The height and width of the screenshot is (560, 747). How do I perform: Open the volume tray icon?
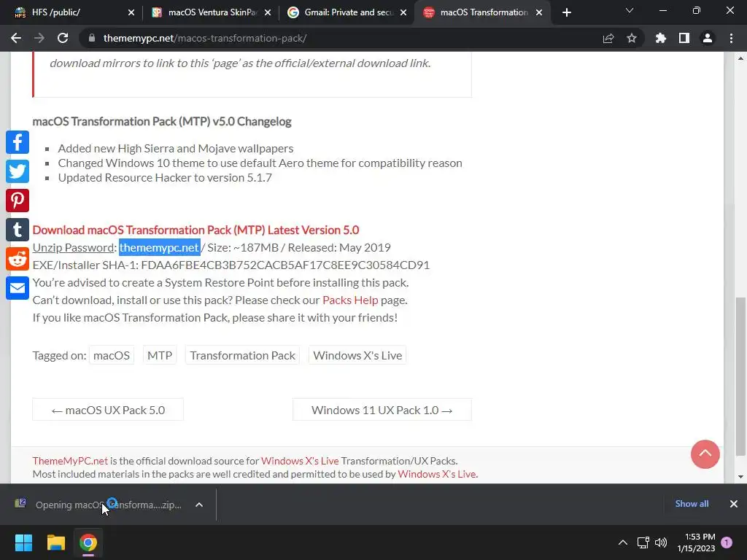pyautogui.click(x=661, y=542)
